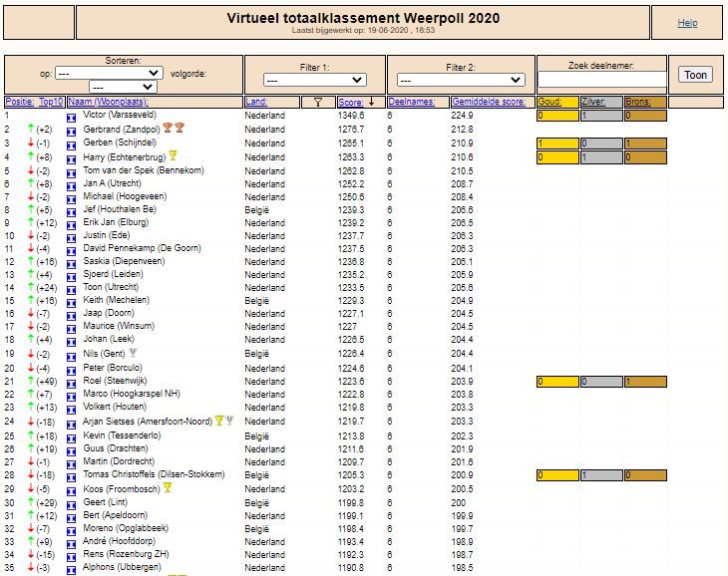Click Tomas Christoffels' silver medal count cell

(601, 475)
